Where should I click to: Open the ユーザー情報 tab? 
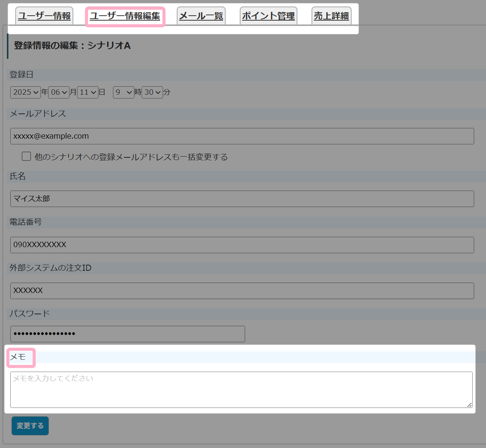[44, 16]
